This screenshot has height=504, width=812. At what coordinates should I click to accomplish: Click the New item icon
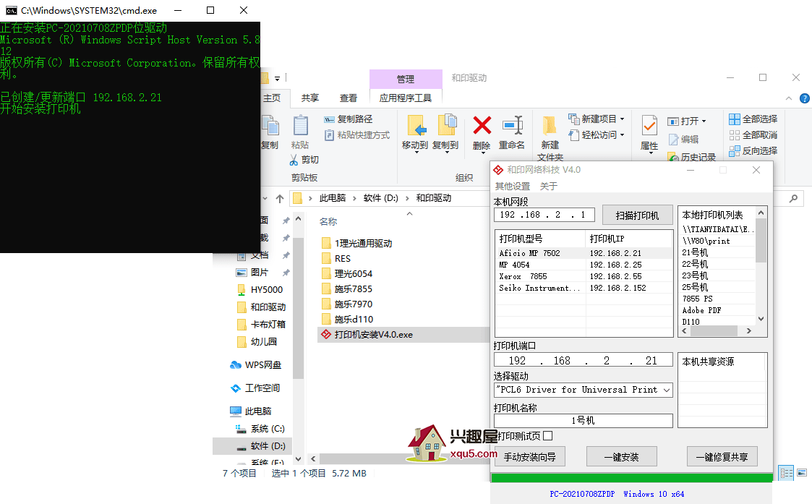click(x=573, y=119)
